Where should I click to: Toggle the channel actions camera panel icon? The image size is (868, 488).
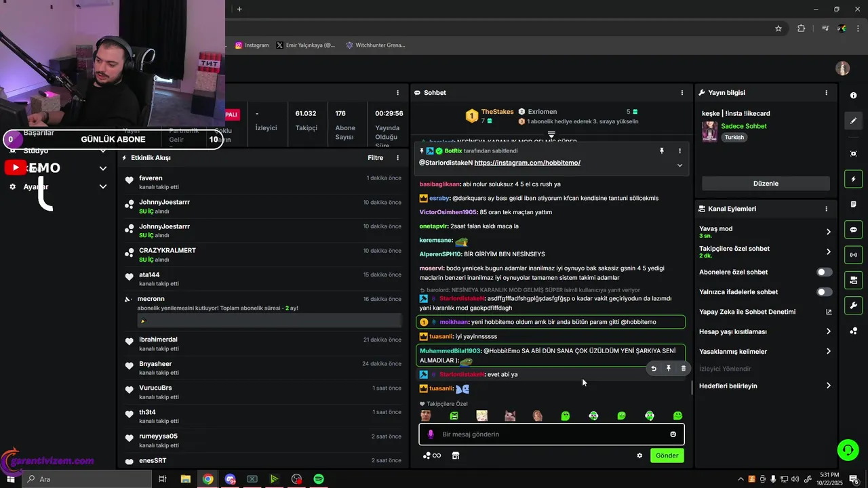(x=853, y=280)
